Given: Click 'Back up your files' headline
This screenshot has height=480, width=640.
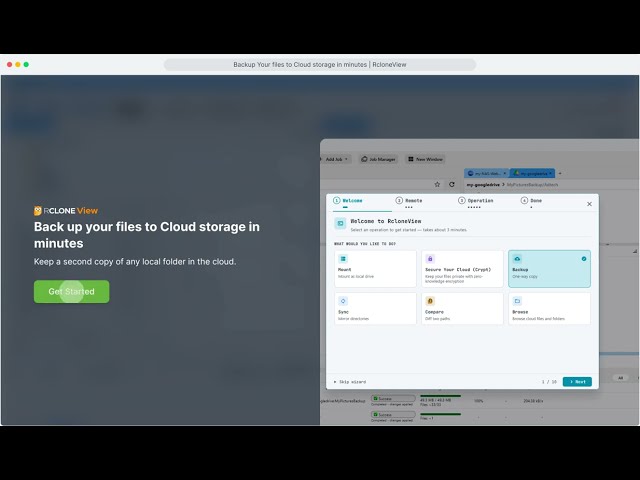Looking at the screenshot, I should [x=147, y=235].
